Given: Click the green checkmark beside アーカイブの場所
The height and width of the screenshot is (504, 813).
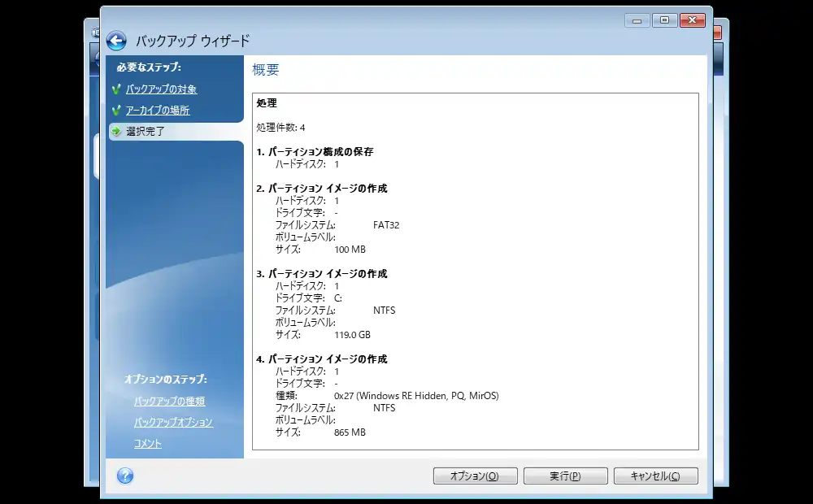Looking at the screenshot, I should click(116, 111).
